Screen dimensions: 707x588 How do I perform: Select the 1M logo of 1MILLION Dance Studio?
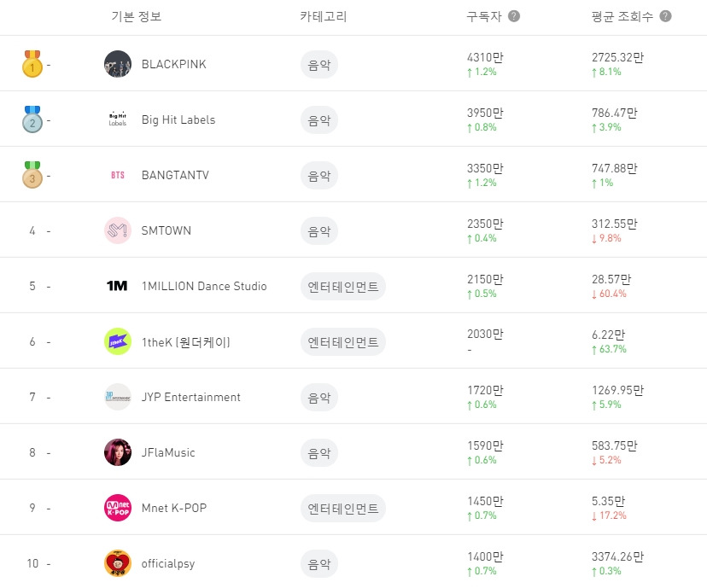click(118, 286)
